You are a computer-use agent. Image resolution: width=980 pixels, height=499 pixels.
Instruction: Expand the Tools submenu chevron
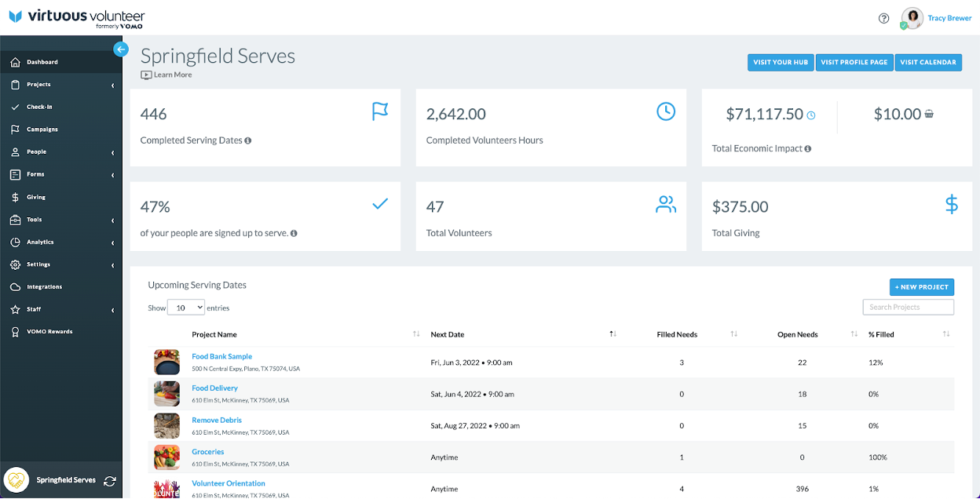click(x=112, y=220)
